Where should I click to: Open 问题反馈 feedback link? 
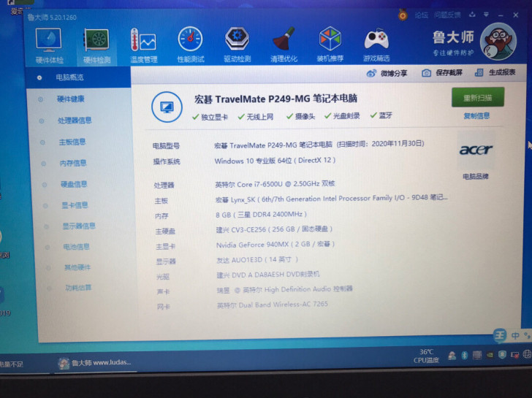click(x=447, y=15)
